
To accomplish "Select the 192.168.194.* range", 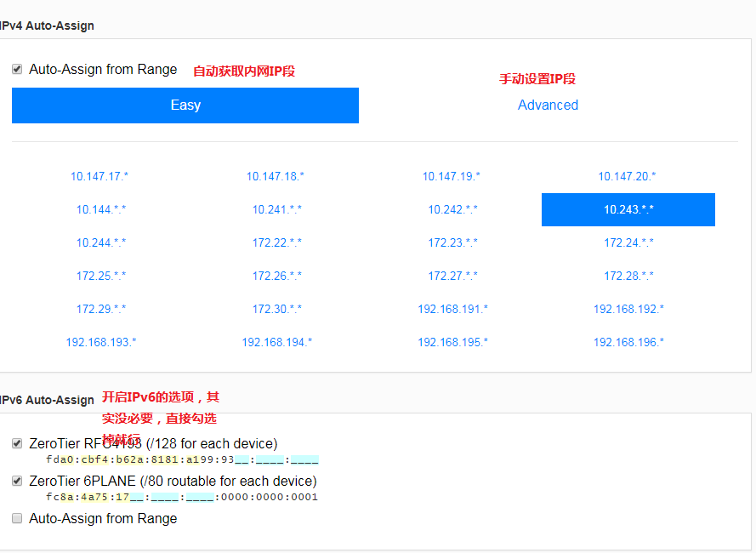I will [276, 342].
